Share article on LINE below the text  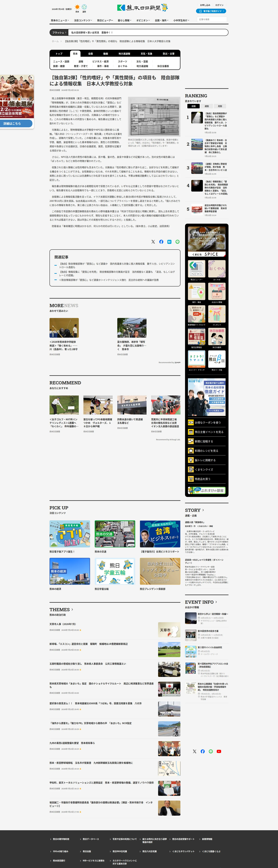pos(178,242)
